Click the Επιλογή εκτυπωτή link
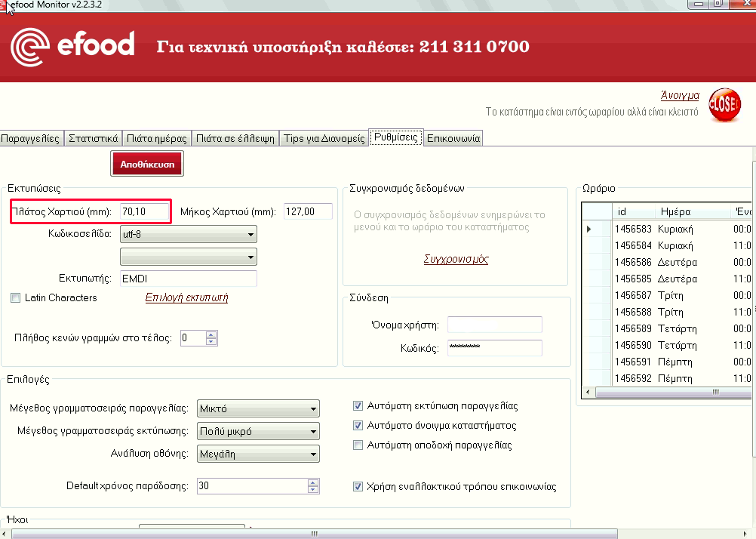Screen dimensions: 756x539 (x=186, y=297)
